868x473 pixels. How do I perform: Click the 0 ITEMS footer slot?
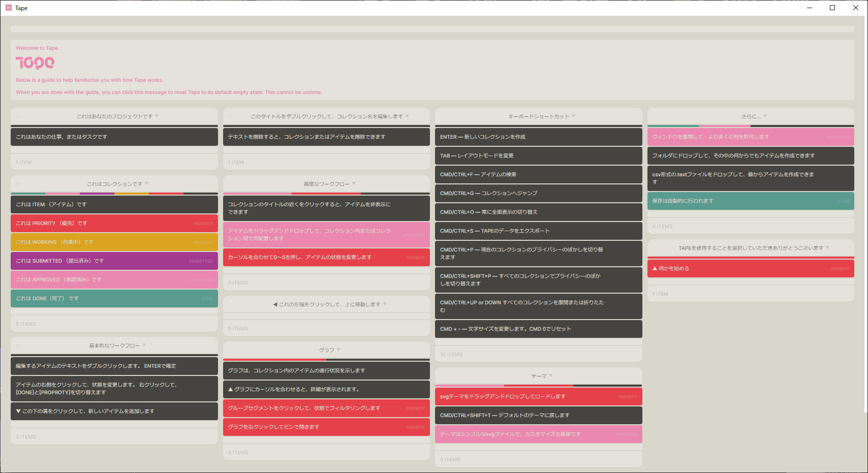pyautogui.click(x=326, y=328)
